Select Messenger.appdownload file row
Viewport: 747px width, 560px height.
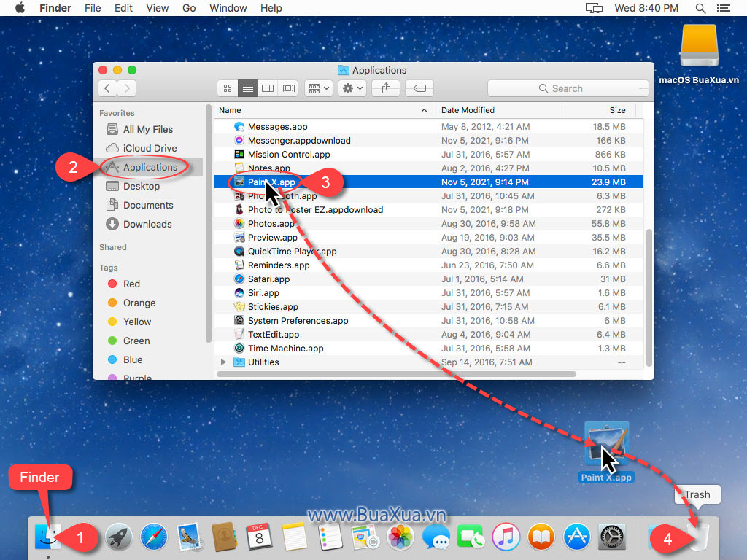(429, 141)
